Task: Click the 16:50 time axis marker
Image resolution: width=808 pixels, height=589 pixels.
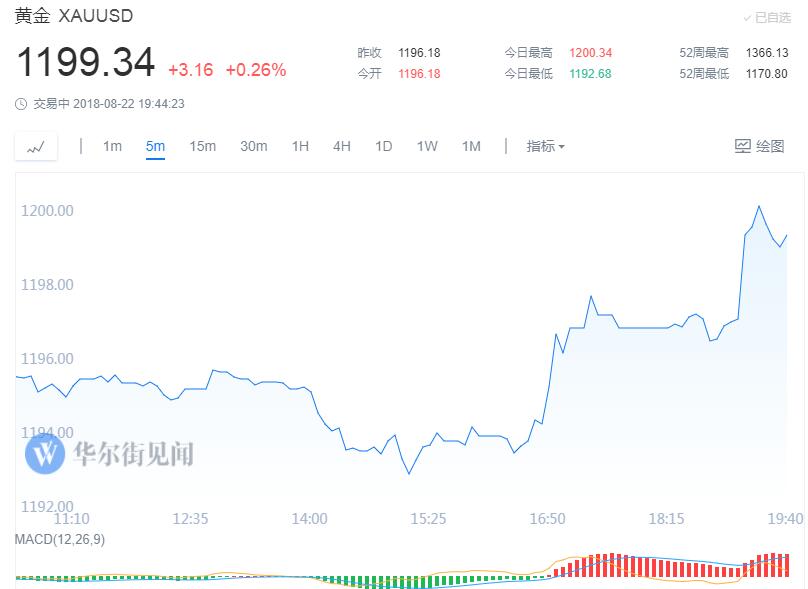Action: [547, 518]
